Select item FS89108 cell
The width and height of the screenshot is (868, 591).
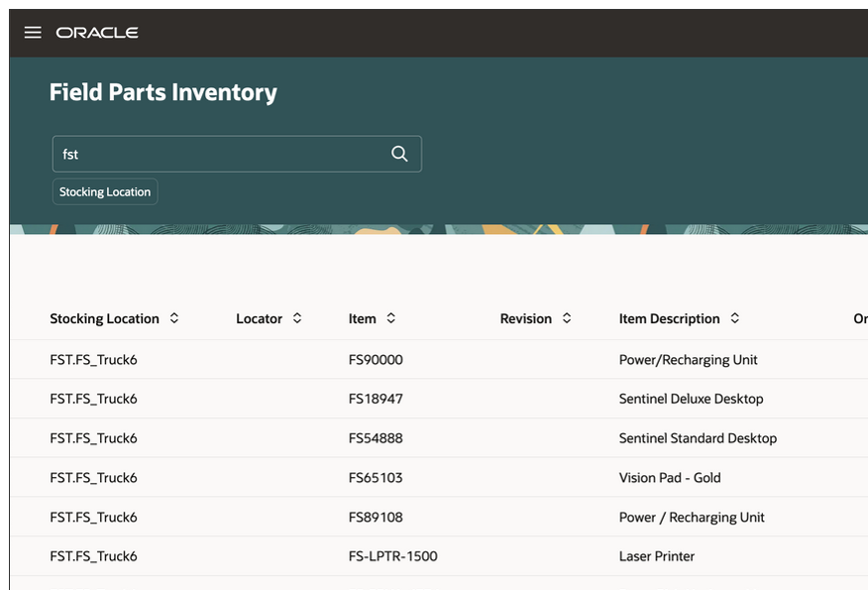[376, 518]
